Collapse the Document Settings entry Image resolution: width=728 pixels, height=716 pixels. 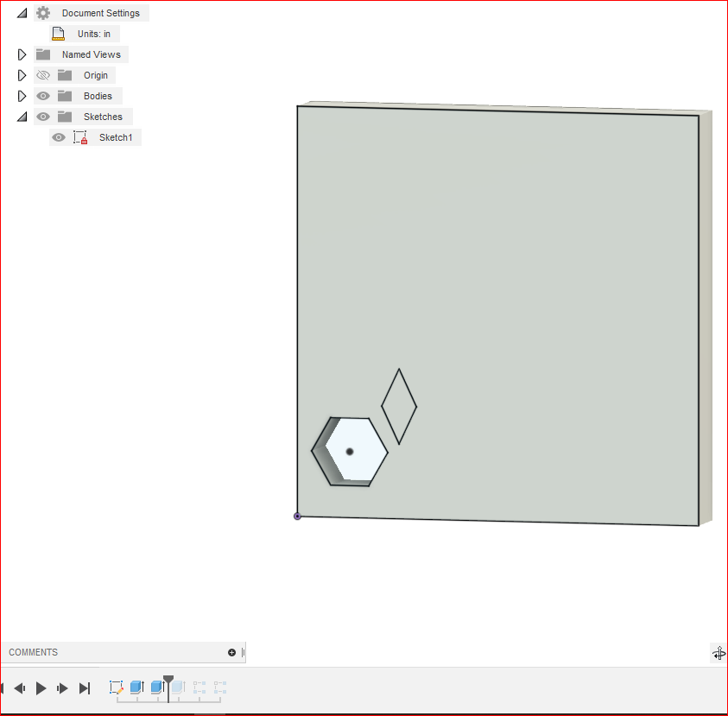pos(22,12)
